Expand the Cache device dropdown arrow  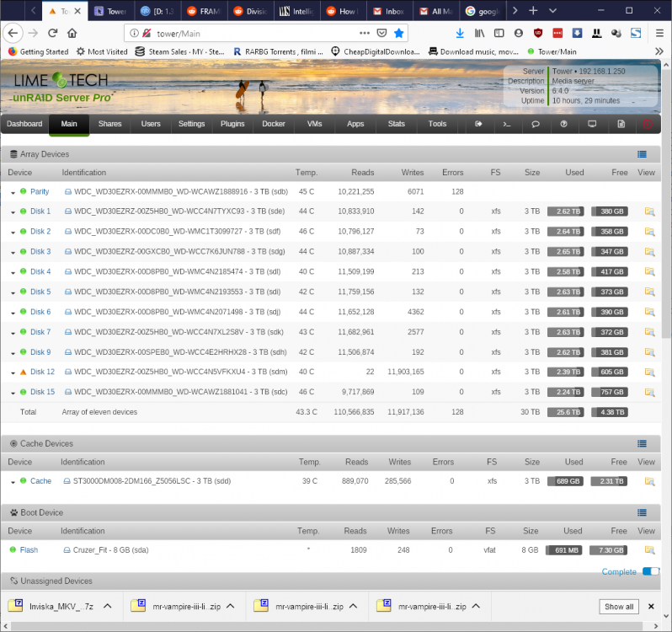coord(13,483)
